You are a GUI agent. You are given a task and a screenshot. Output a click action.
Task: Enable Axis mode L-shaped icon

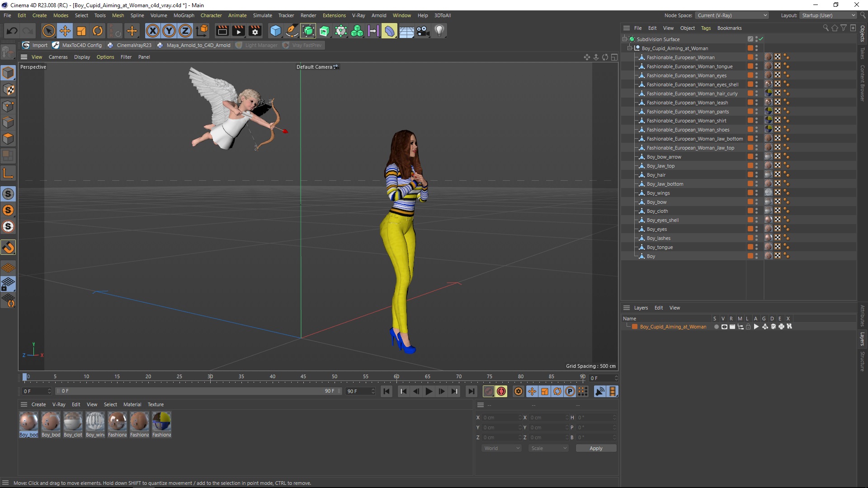point(8,173)
